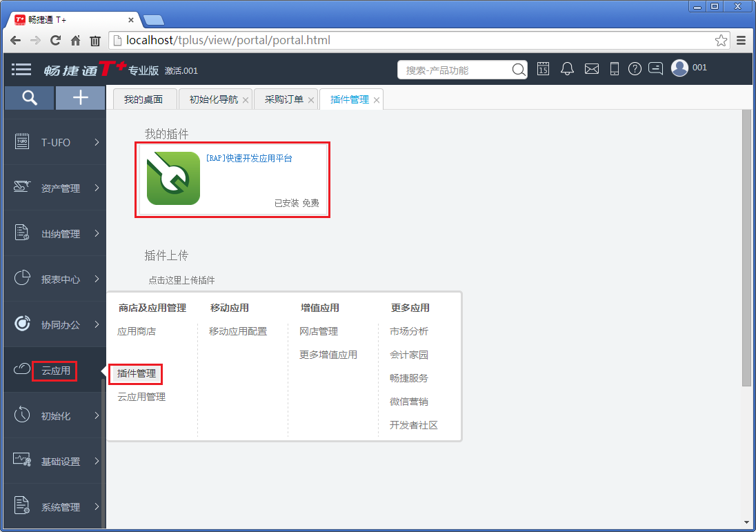Screen dimensions: 756x532
Task: Open a new browser tab
Action: point(155,20)
